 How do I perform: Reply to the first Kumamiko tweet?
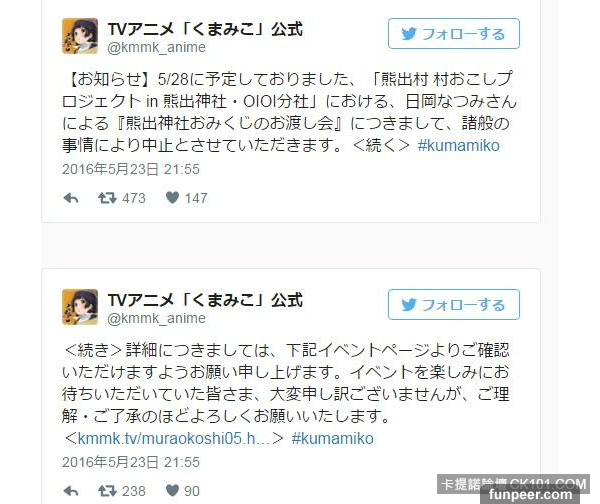[x=71, y=198]
